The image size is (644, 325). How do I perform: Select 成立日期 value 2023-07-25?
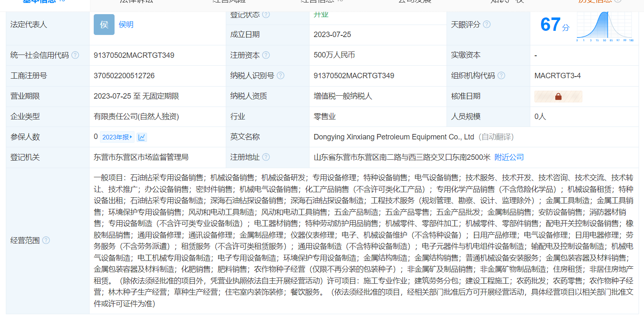click(332, 35)
